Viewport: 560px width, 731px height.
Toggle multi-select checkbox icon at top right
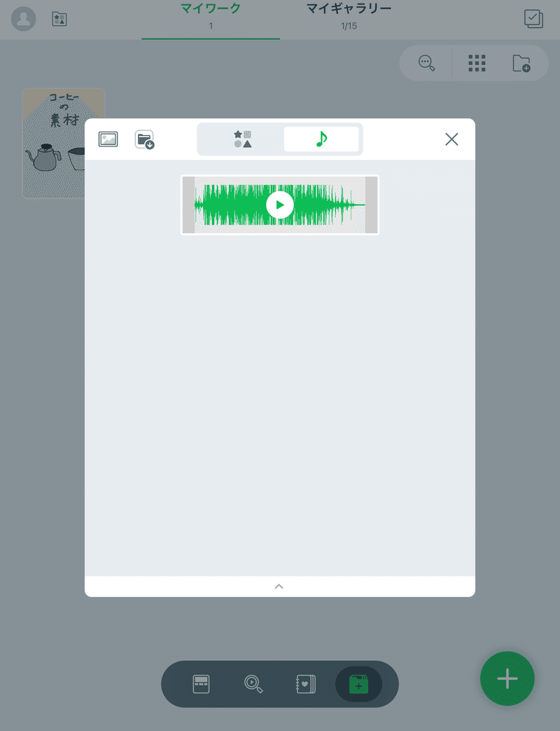tap(533, 19)
